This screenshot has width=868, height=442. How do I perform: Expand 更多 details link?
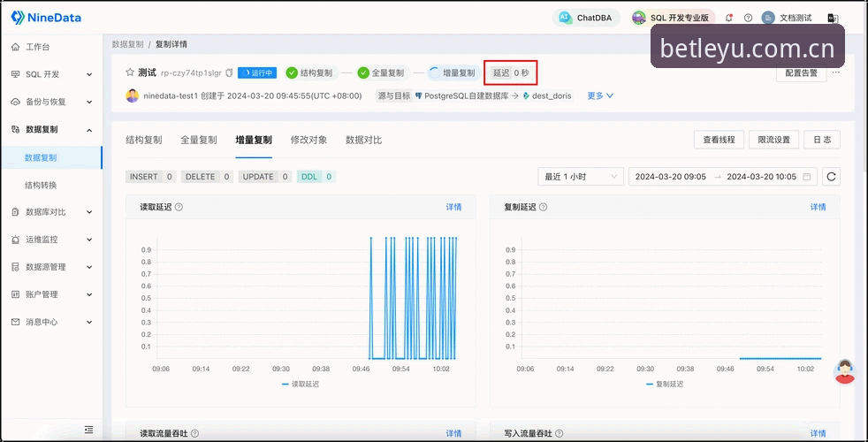[x=600, y=95]
